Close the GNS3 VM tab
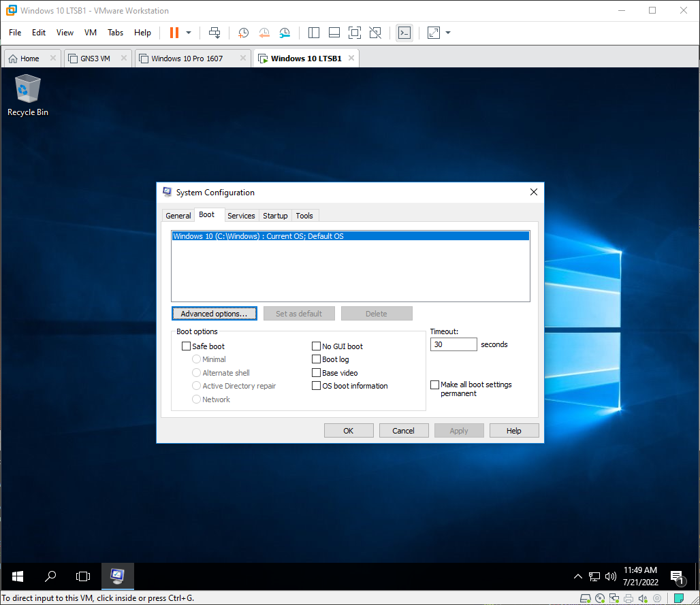Image resolution: width=700 pixels, height=605 pixels. coord(124,58)
